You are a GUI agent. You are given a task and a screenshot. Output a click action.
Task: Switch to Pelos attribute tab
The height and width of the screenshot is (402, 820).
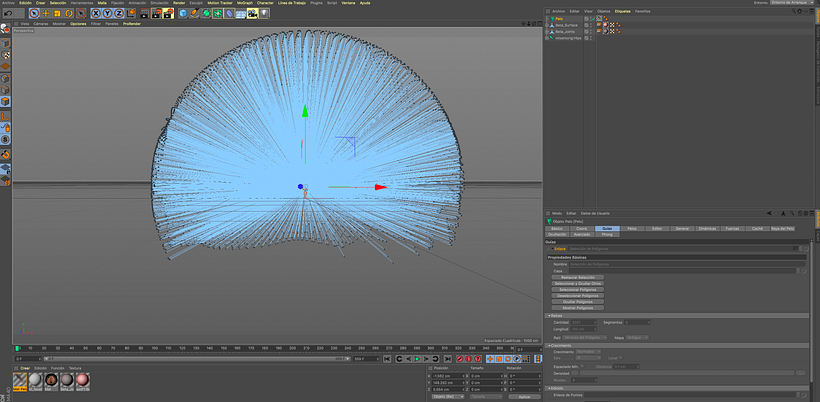(x=632, y=228)
